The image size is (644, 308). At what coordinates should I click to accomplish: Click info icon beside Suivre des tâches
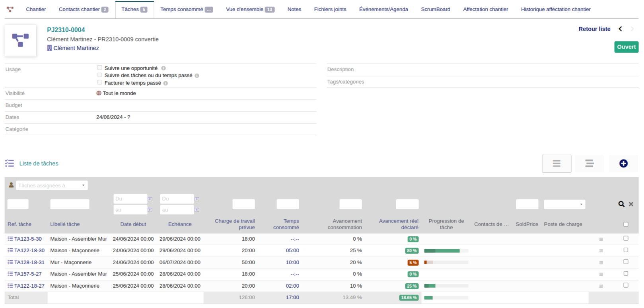pos(197,76)
